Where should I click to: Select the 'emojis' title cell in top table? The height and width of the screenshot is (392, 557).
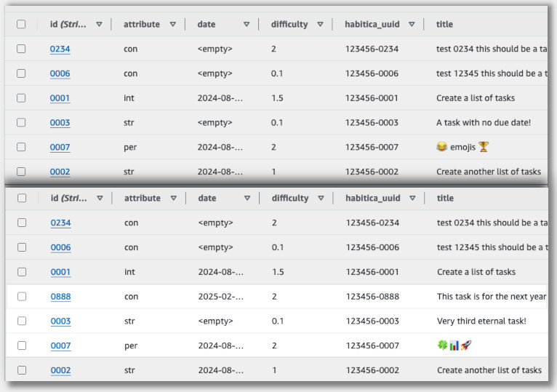tap(462, 147)
